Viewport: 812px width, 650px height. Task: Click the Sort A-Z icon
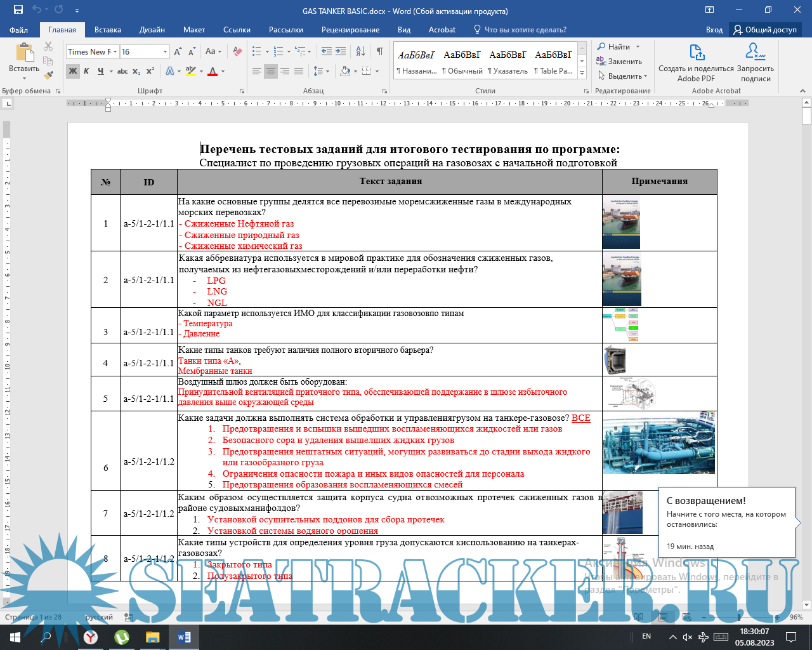pos(360,51)
